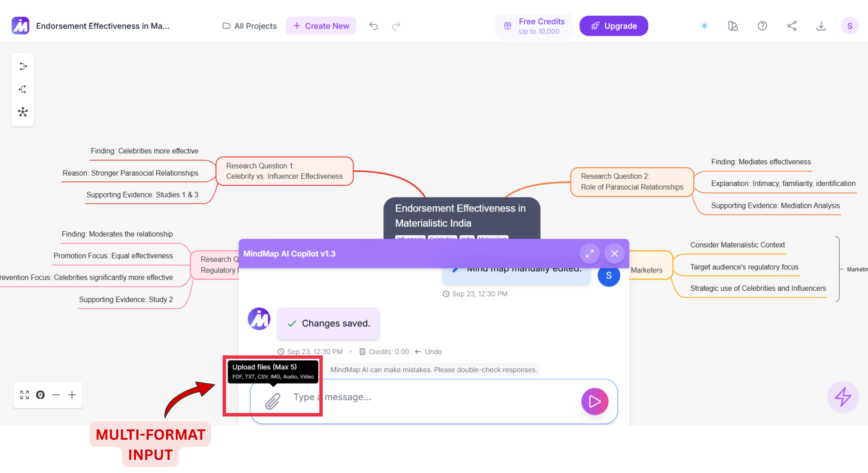868x473 pixels.
Task: Close the MindMap AI Copilot panel
Action: tap(614, 254)
